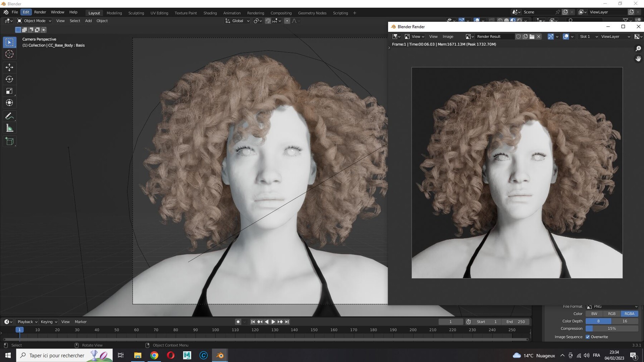This screenshot has height=362, width=644.
Task: Open the Keying dropdown in timeline
Action: [x=49, y=322]
